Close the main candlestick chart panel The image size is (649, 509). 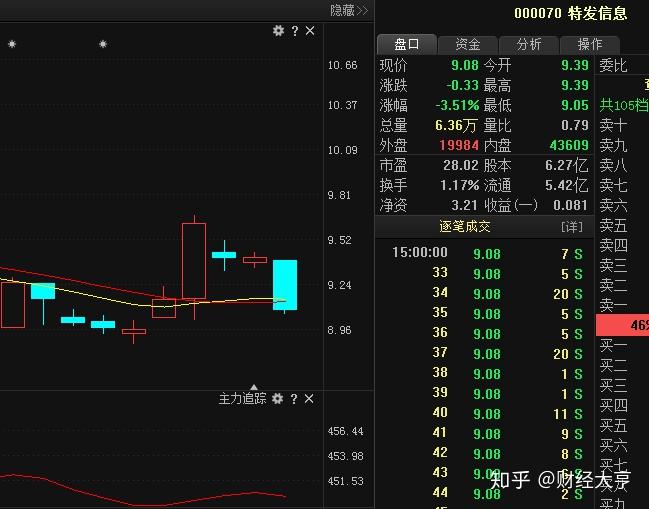click(310, 31)
